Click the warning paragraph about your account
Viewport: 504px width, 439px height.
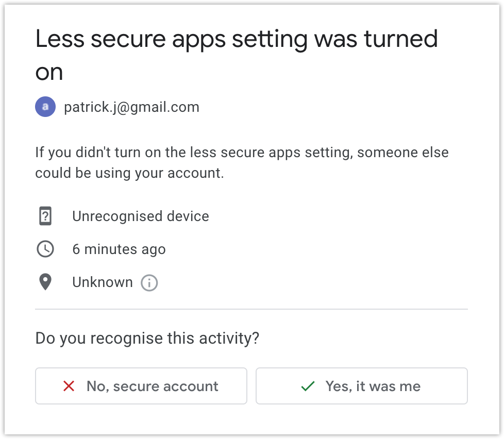(241, 163)
